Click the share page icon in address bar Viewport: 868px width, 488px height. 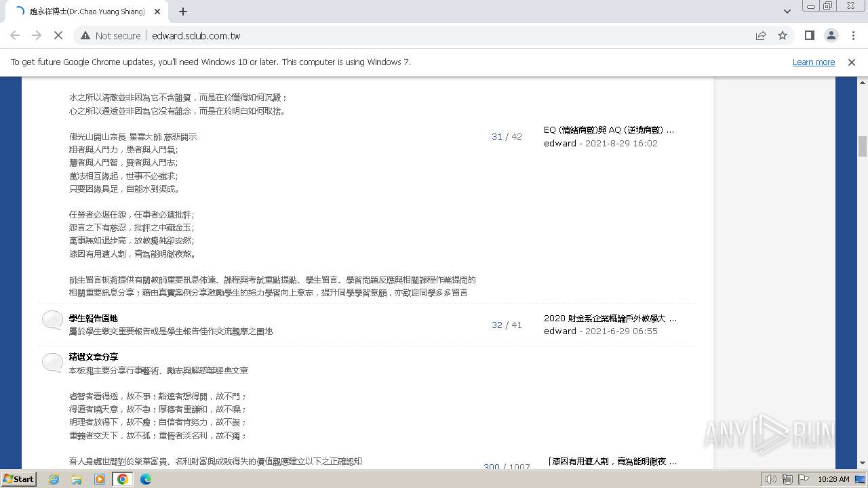761,35
